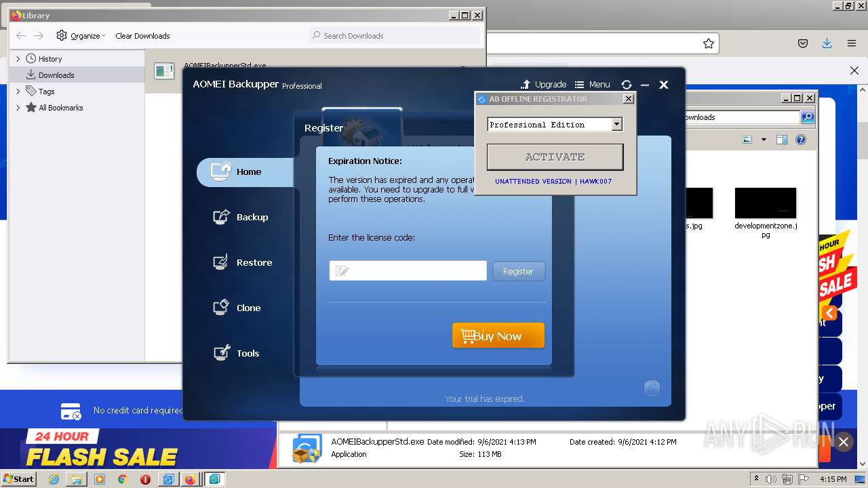Image resolution: width=868 pixels, height=488 pixels.
Task: Click the Forward arrow in Library window
Action: 39,36
